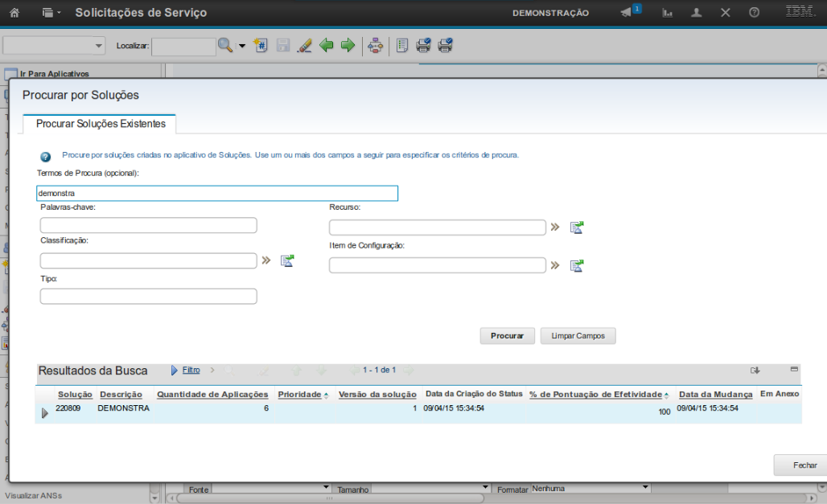This screenshot has height=504, width=827.
Task: Open the help icon in top bar
Action: pos(754,13)
